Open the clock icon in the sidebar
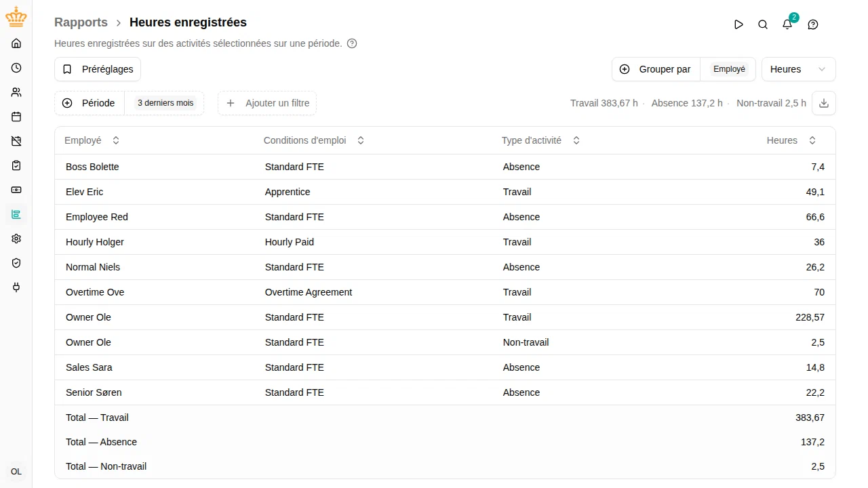 coord(16,68)
